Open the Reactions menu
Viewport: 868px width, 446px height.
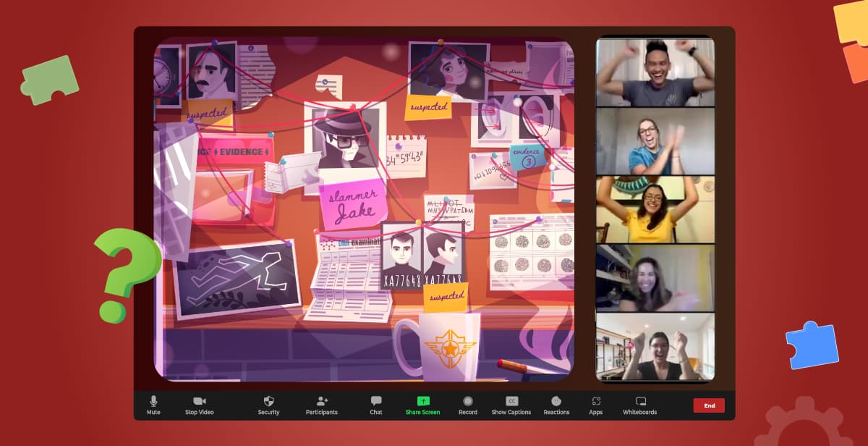(556, 405)
